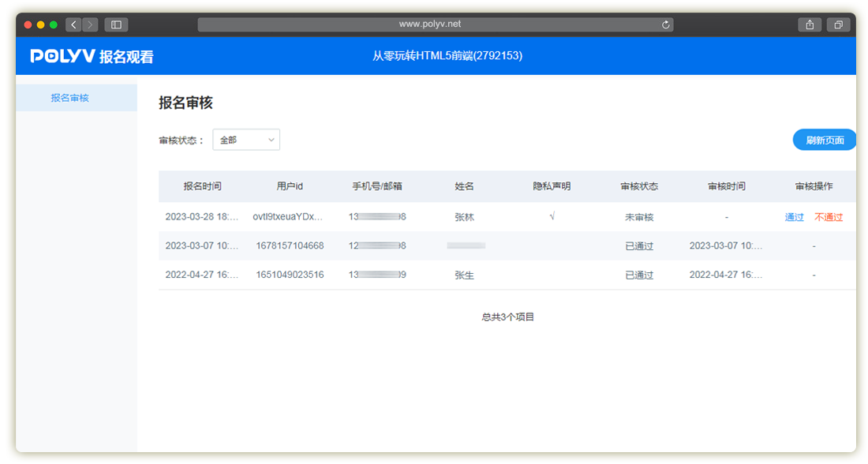Select 报名审核 in the left sidebar
Screen dimensions: 868x464
pos(69,98)
